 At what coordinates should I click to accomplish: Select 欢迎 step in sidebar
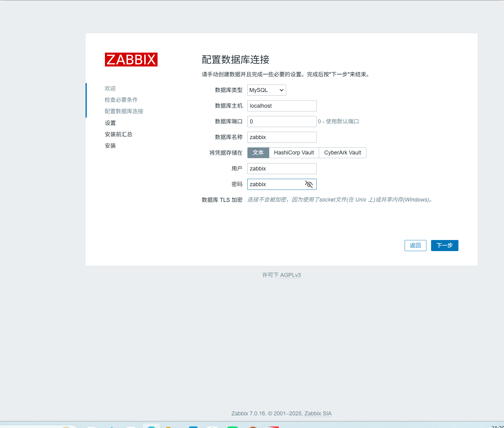coord(110,88)
